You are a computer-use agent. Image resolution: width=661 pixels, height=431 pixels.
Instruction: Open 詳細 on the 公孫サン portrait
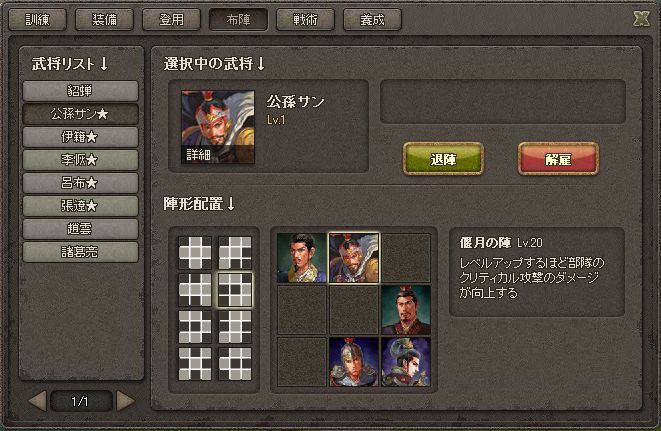(x=198, y=155)
